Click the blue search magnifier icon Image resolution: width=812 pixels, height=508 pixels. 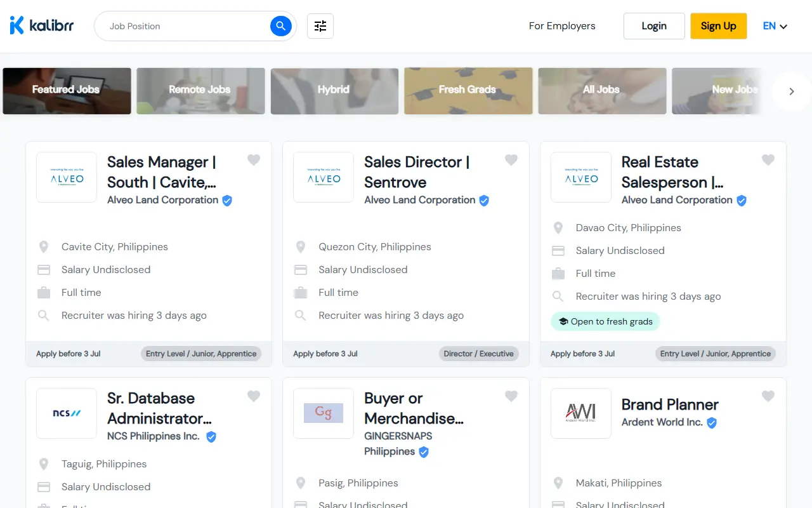click(281, 26)
